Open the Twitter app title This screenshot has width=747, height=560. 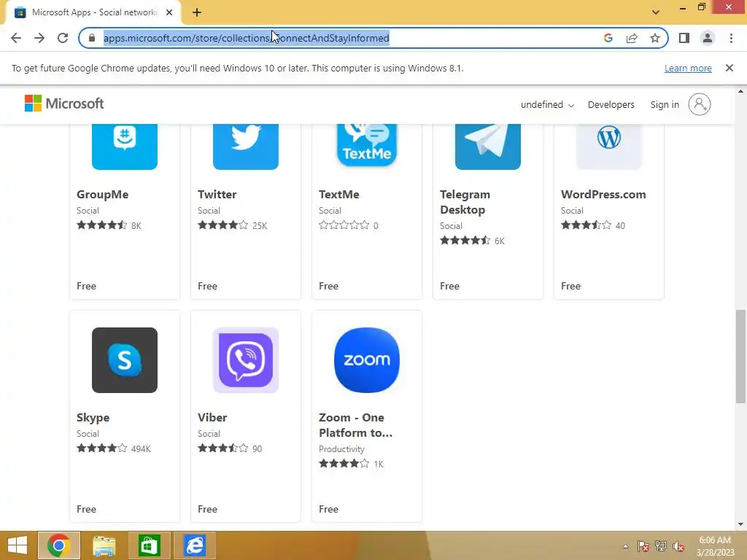[x=217, y=194]
